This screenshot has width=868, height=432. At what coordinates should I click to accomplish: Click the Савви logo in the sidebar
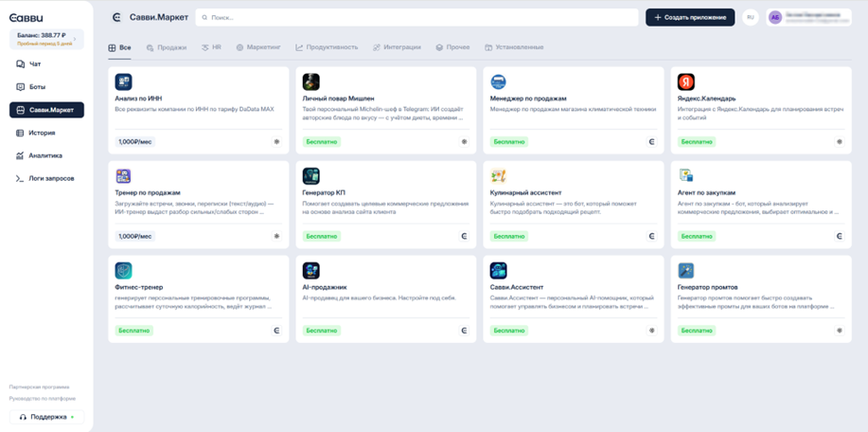(27, 18)
